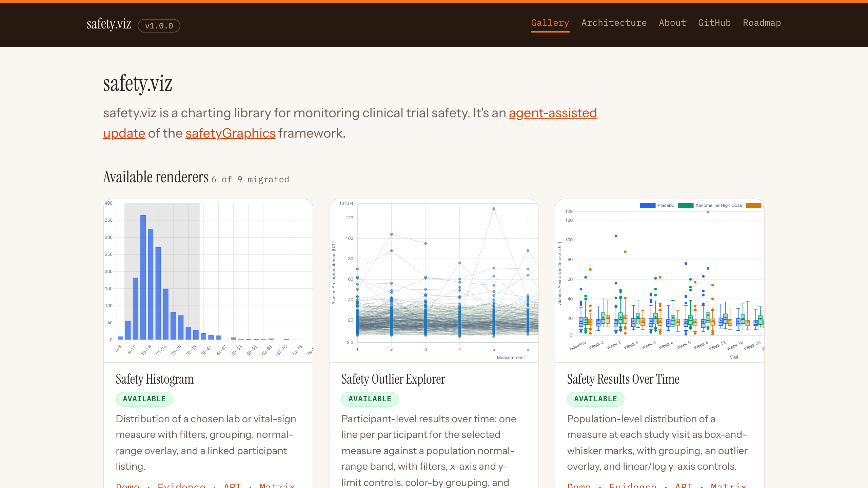
Task: Follow the agent-assisted update link
Action: pos(553,113)
